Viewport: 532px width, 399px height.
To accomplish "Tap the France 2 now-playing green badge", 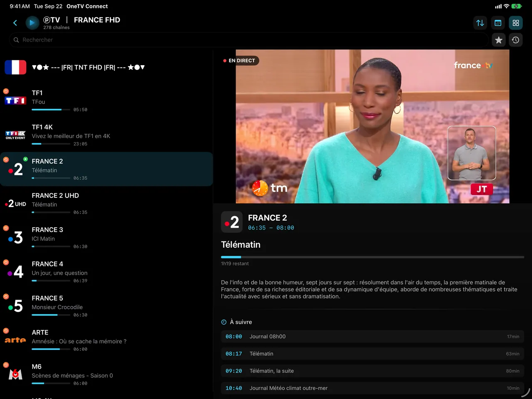I will pos(25,159).
